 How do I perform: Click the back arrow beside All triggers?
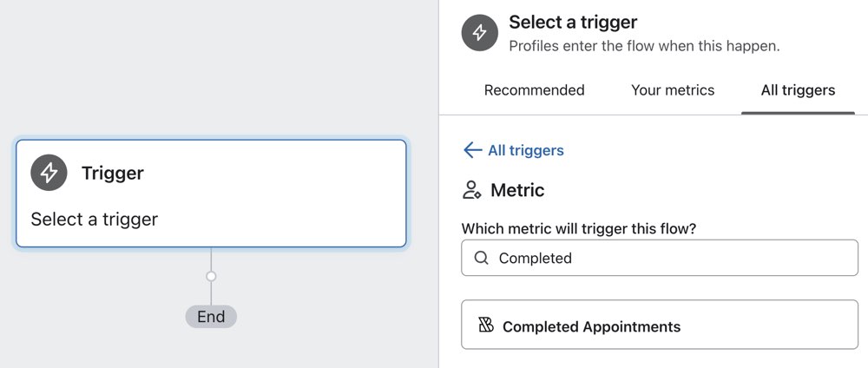472,150
